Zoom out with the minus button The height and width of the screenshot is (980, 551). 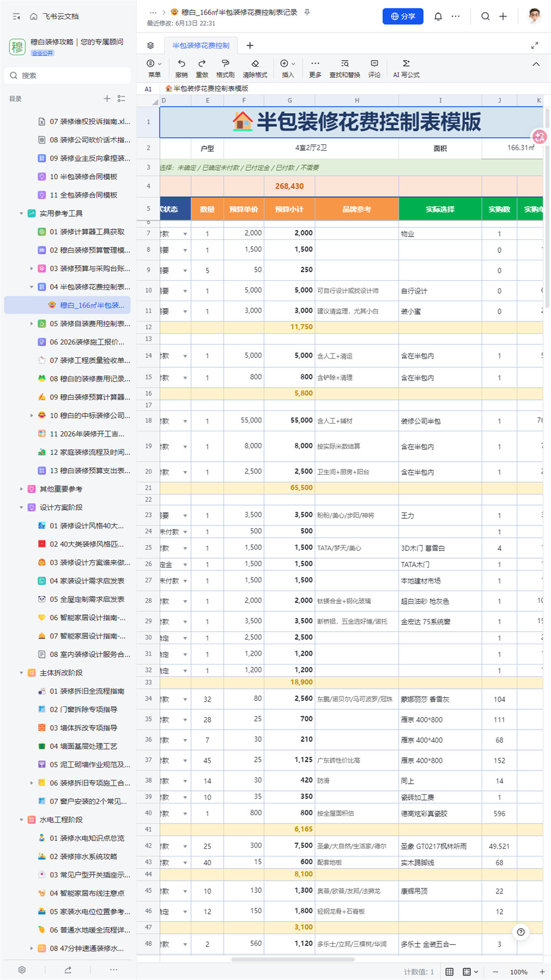495,972
